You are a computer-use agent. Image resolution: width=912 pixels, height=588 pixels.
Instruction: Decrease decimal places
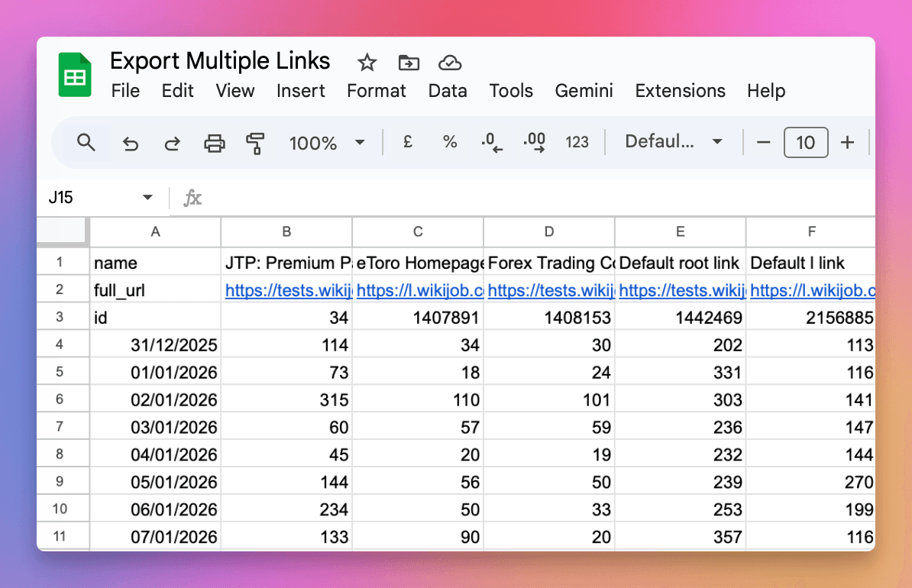tap(492, 142)
